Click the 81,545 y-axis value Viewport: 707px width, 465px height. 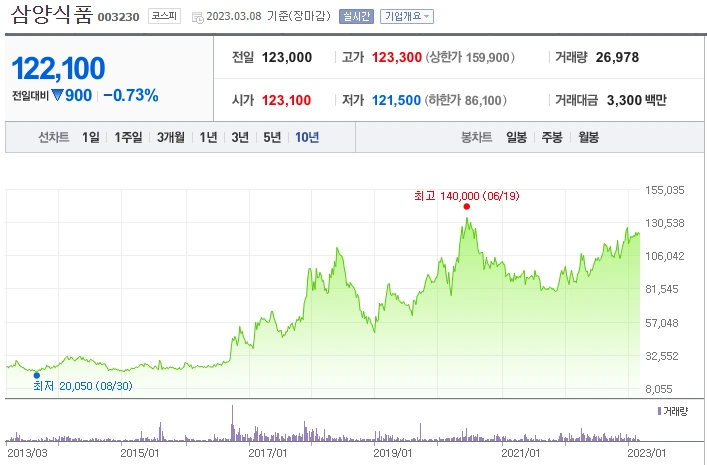(x=661, y=289)
